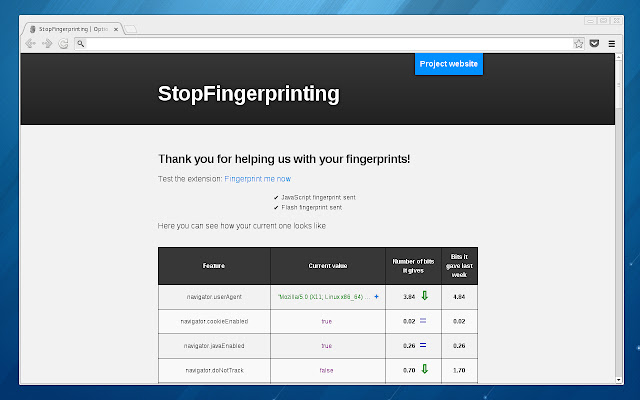Click the Current value column header
Screen dimensions: 640x400
click(328, 266)
